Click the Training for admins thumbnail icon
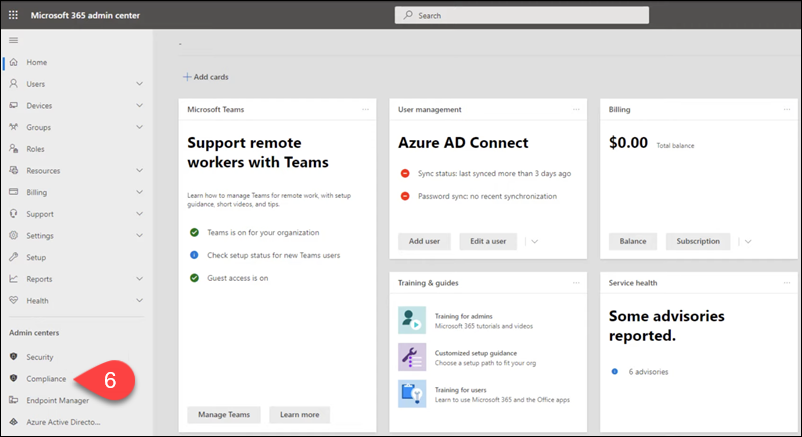This screenshot has width=802, height=437. [412, 320]
